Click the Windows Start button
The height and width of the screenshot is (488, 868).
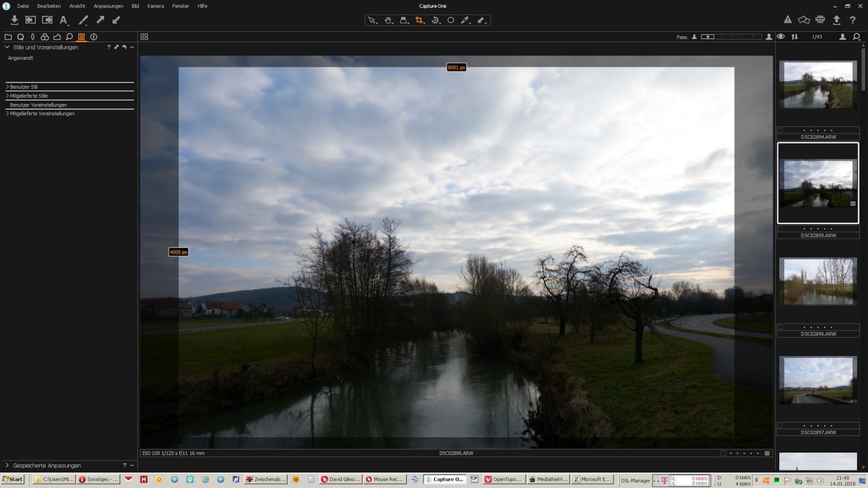pos(13,479)
